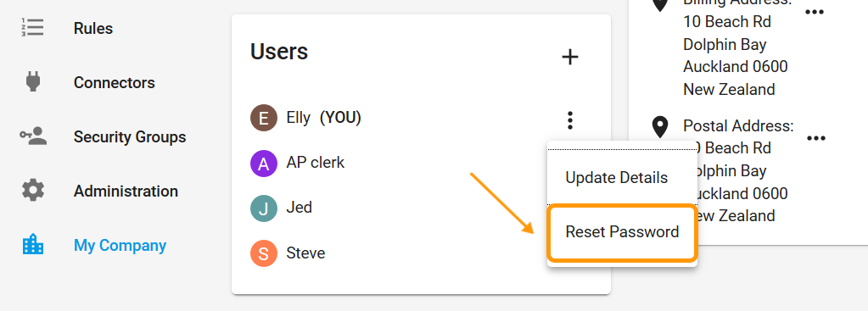Click AP clerk's purple avatar
Viewport: 868px width, 311px height.
point(264,164)
